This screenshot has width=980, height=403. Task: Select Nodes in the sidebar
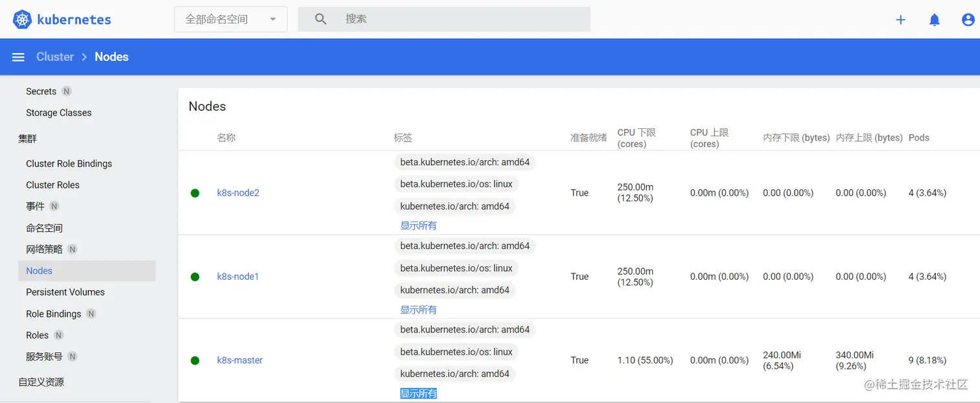(x=87, y=271)
